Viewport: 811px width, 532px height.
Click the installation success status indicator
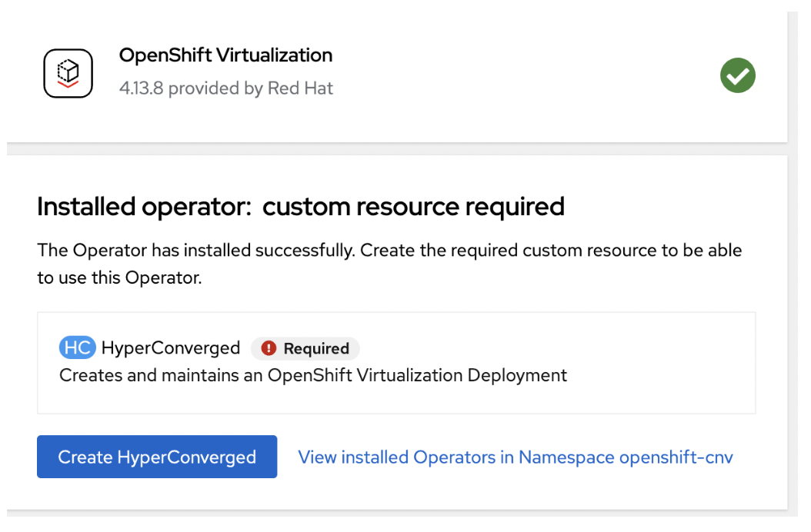[737, 75]
